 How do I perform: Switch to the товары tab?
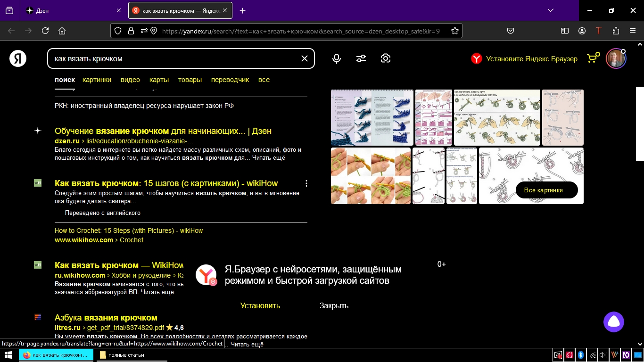click(190, 80)
